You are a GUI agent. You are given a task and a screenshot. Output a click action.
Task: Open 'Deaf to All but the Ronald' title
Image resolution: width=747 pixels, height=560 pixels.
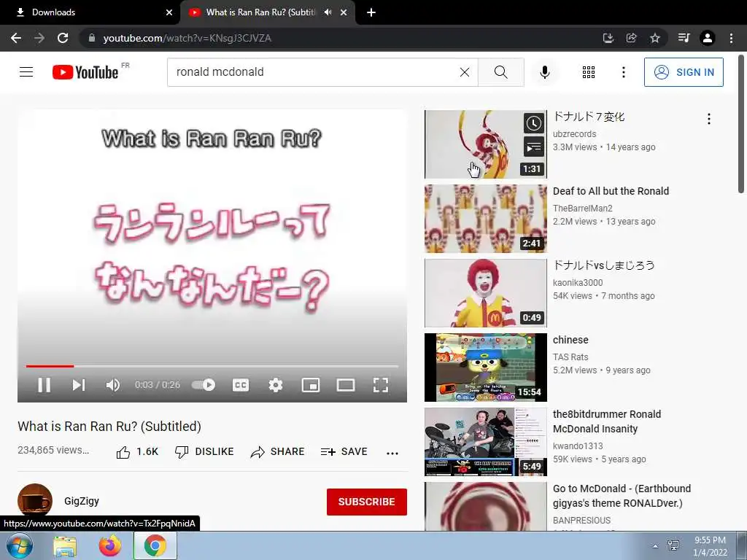tap(611, 191)
